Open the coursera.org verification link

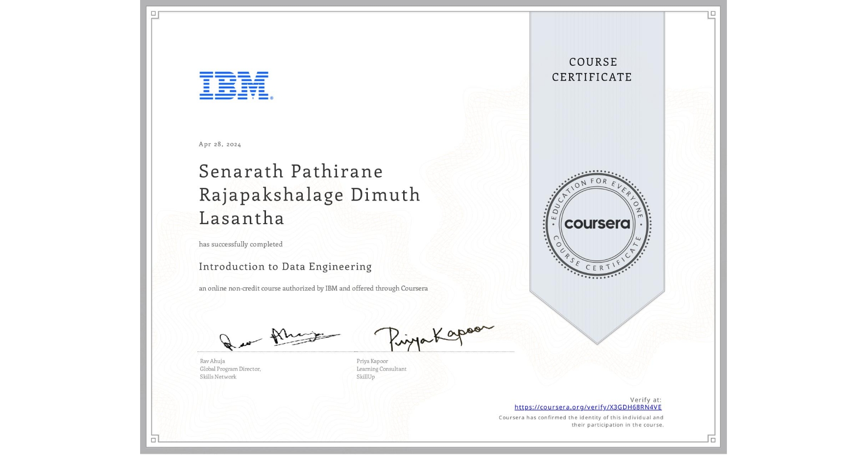[x=588, y=407]
